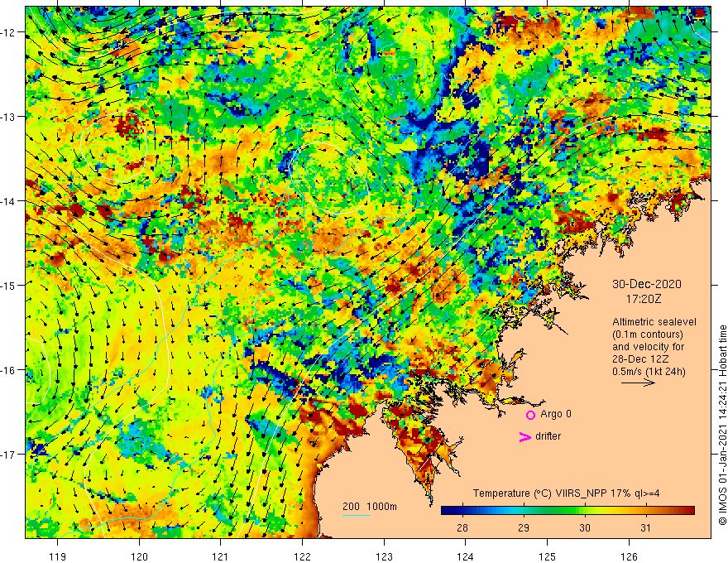Screen dimensions: 728x563
Task: Click the latitude axis label -16
Action: coord(8,370)
